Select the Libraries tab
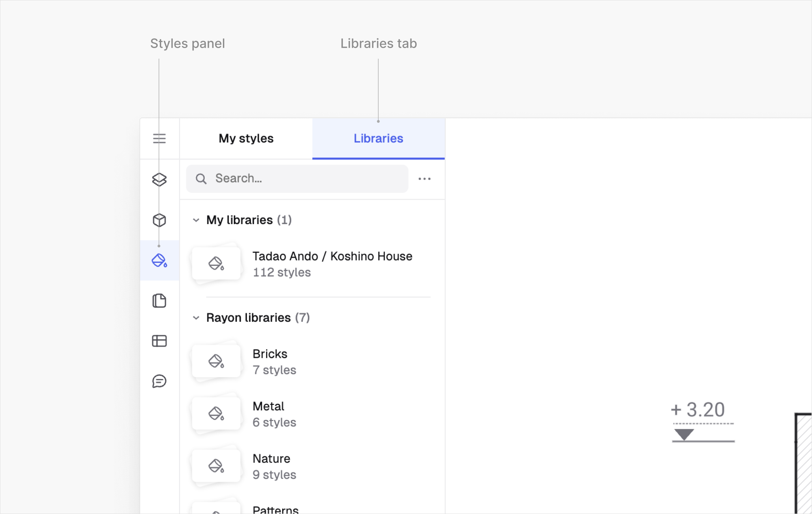 click(x=378, y=138)
